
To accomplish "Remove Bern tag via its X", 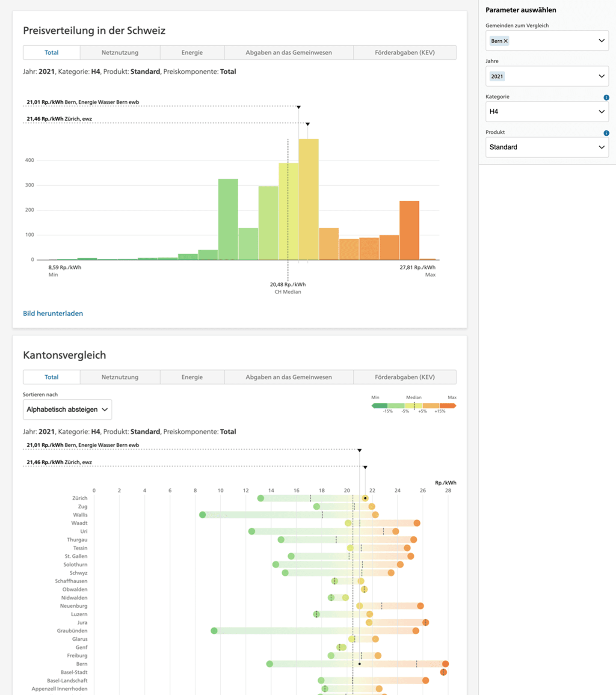I will coord(506,41).
